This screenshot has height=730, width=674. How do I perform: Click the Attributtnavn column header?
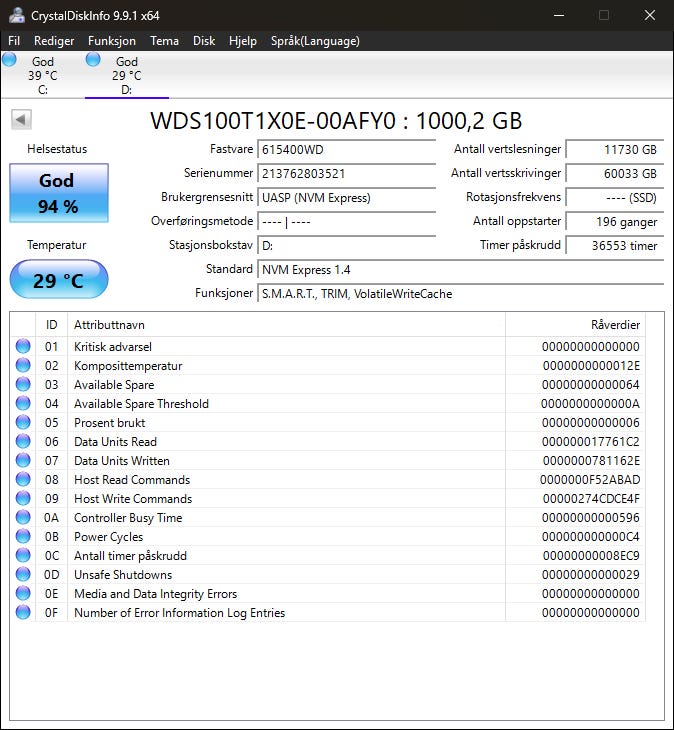click(286, 324)
